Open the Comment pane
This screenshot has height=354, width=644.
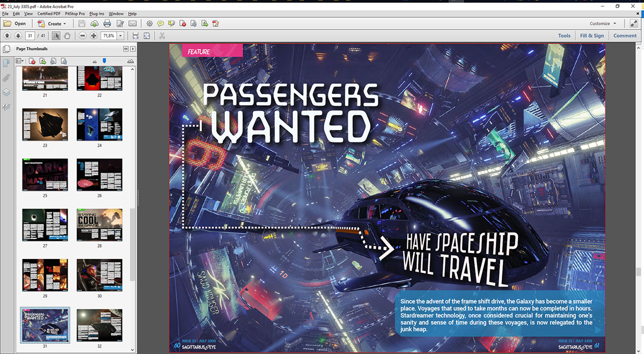click(625, 36)
